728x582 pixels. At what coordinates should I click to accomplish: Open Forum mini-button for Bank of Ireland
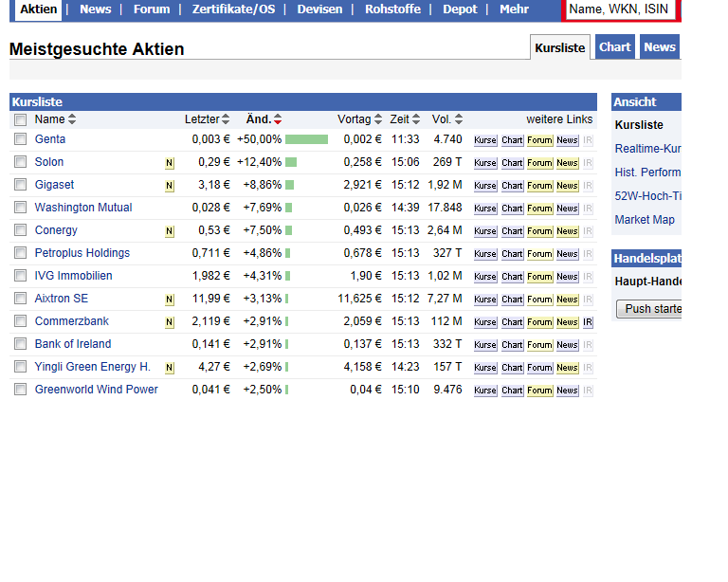coord(540,345)
